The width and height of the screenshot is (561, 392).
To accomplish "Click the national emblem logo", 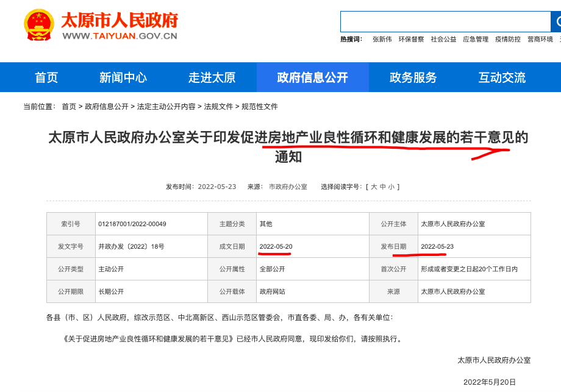I will coord(39,25).
